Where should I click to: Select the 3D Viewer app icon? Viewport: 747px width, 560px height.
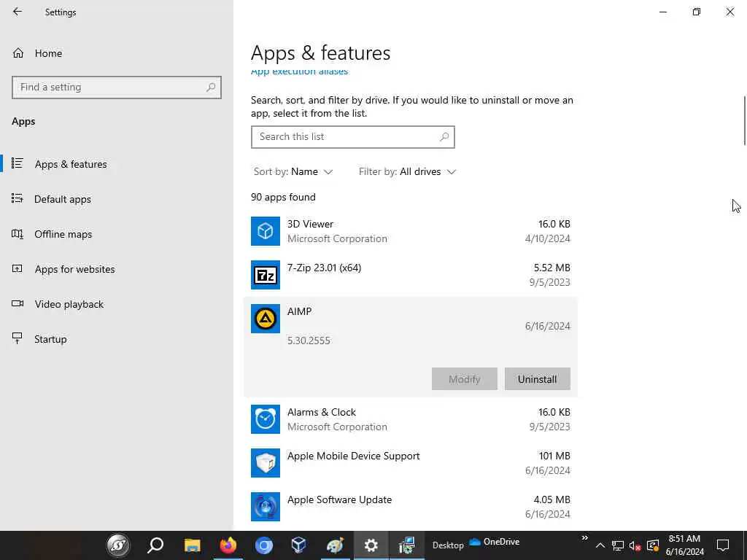(x=266, y=231)
